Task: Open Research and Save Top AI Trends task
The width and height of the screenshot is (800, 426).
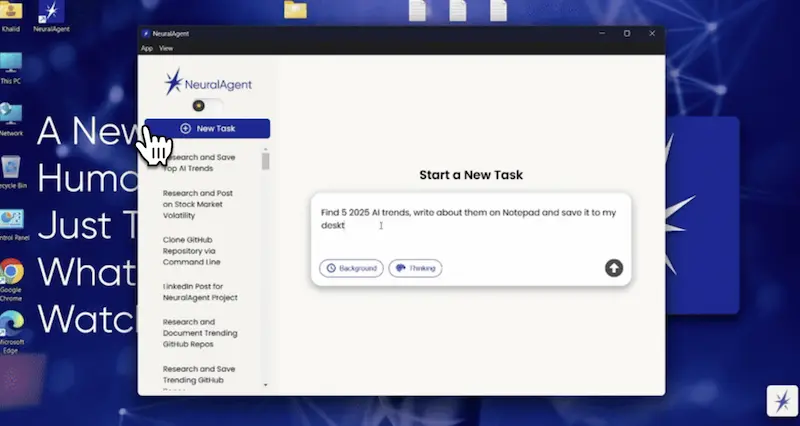Action: pos(199,163)
